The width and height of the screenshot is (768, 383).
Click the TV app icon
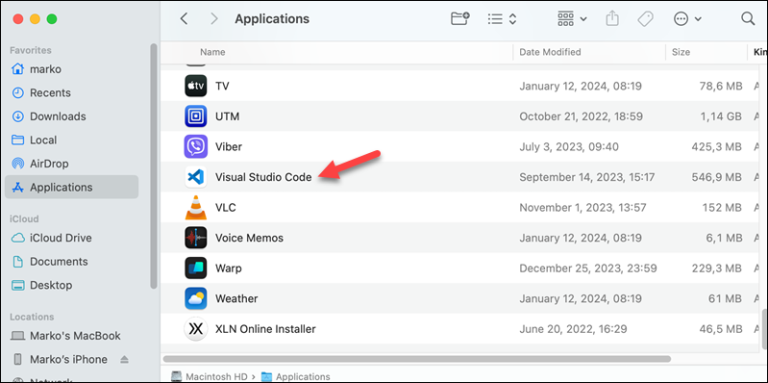point(196,86)
